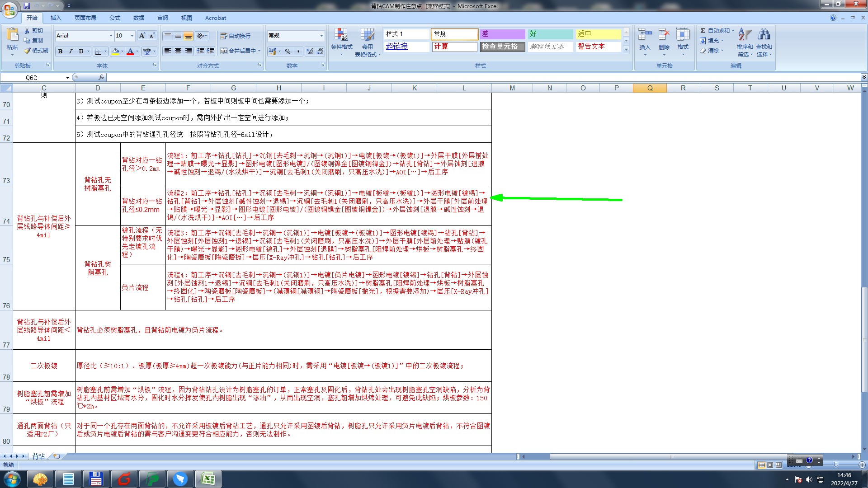Click the yellow fill color bucket
The width and height of the screenshot is (868, 488).
[x=116, y=52]
